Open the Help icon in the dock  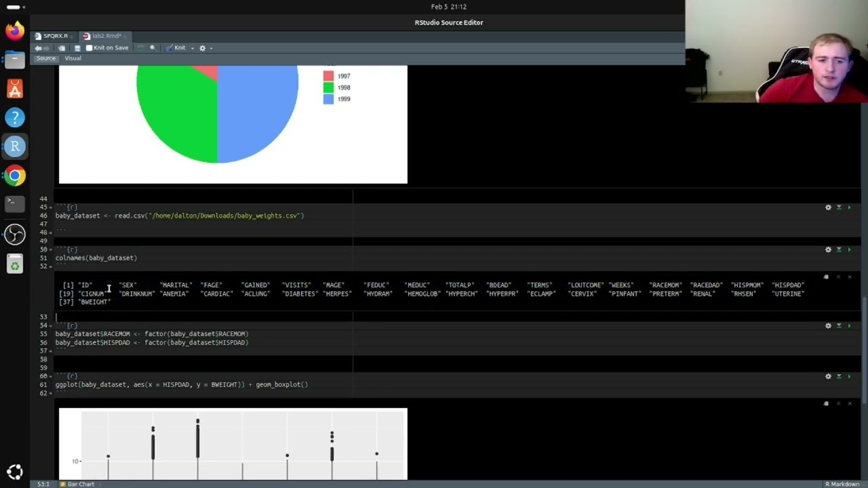click(15, 118)
